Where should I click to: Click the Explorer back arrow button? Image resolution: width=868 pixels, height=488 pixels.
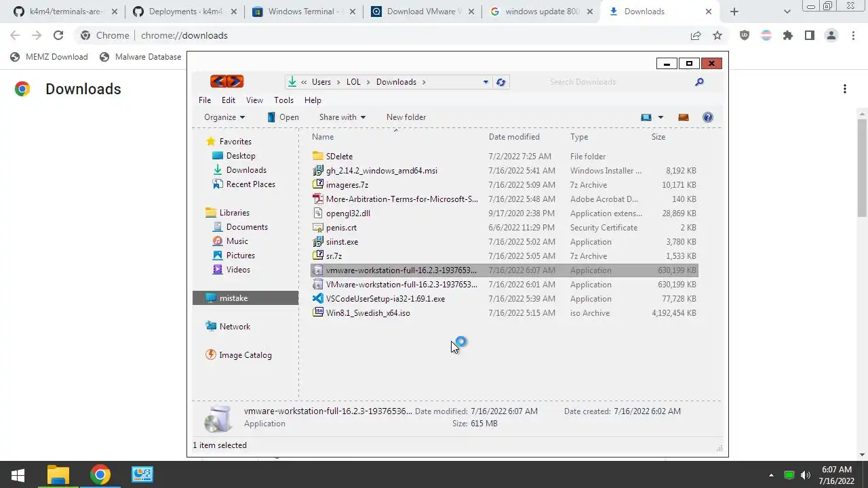click(x=218, y=81)
